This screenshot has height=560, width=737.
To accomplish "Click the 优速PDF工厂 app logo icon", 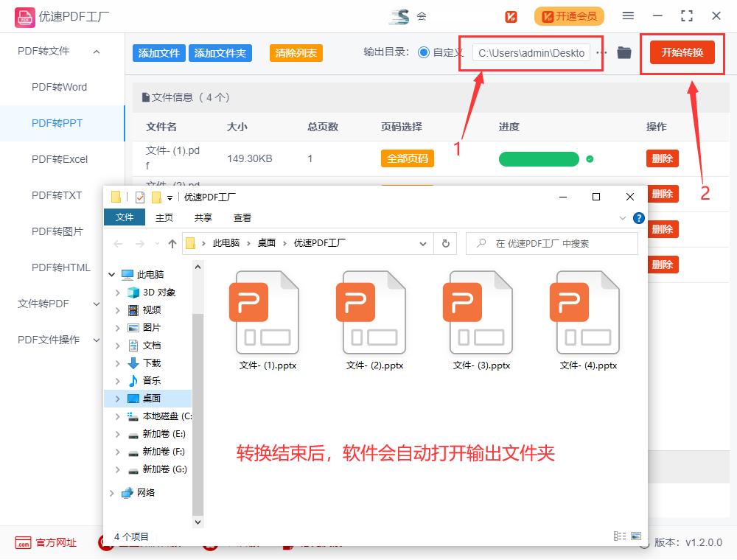I will (24, 15).
